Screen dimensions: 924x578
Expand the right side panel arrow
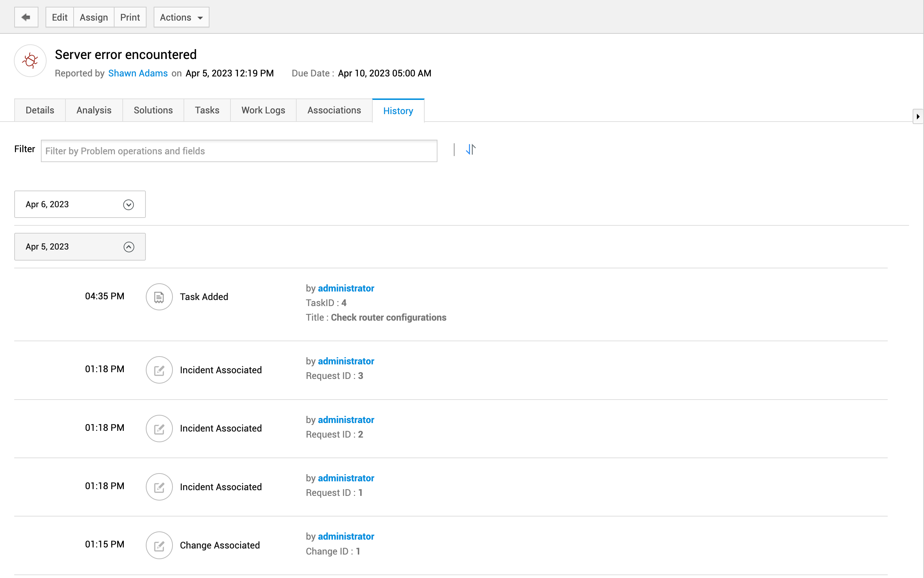[x=918, y=117]
